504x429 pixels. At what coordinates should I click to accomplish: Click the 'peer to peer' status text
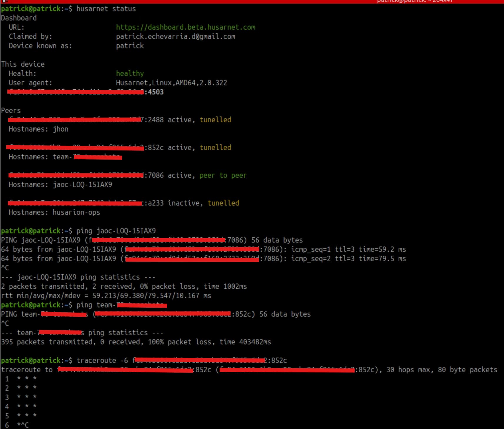223,175
